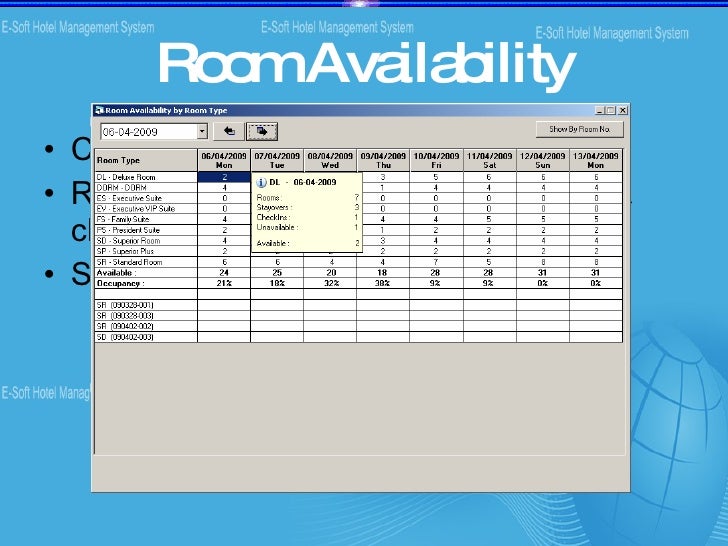728x546 pixels.
Task: Open the date dropdown arrow
Action: (x=202, y=131)
